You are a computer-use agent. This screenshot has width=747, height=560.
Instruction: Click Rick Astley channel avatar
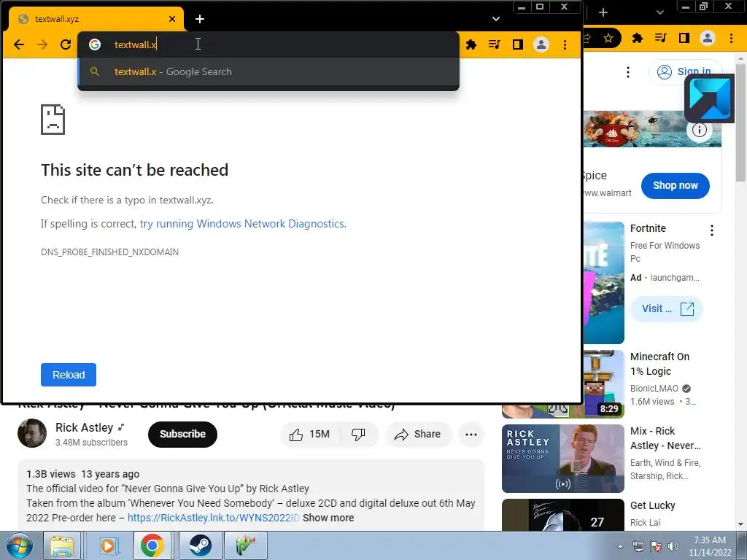(32, 433)
